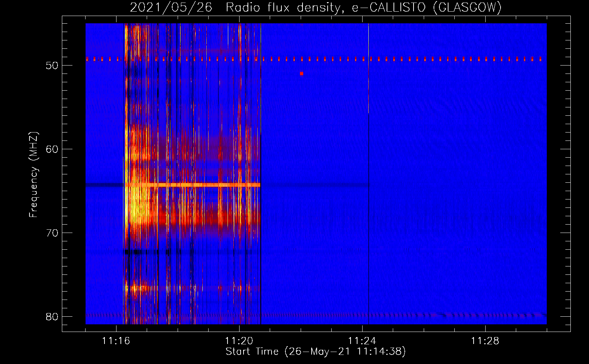The width and height of the screenshot is (589, 364).
Task: Click the '11:28' time tick label
Action: tap(485, 341)
